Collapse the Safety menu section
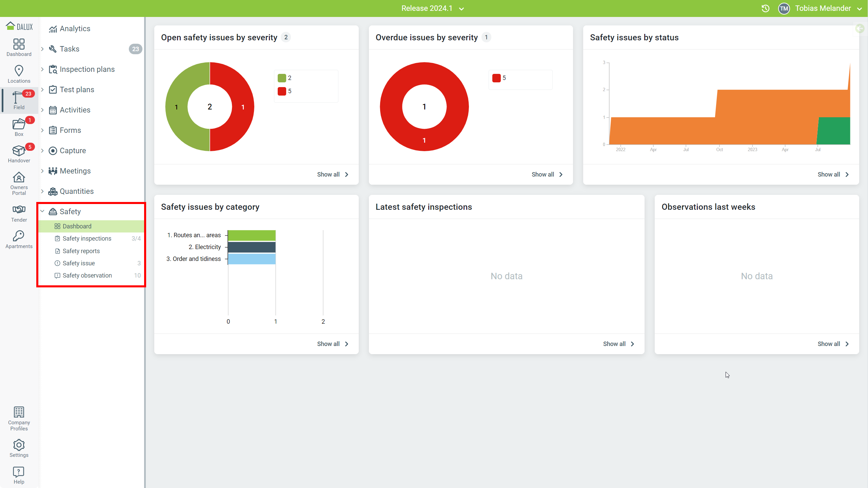The height and width of the screenshot is (488, 868). [42, 211]
